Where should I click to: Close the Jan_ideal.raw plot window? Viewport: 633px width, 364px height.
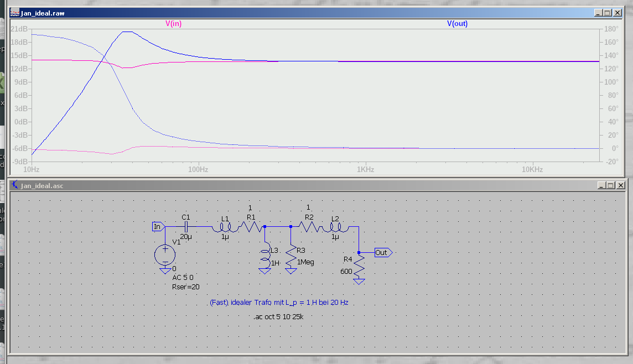coord(618,13)
